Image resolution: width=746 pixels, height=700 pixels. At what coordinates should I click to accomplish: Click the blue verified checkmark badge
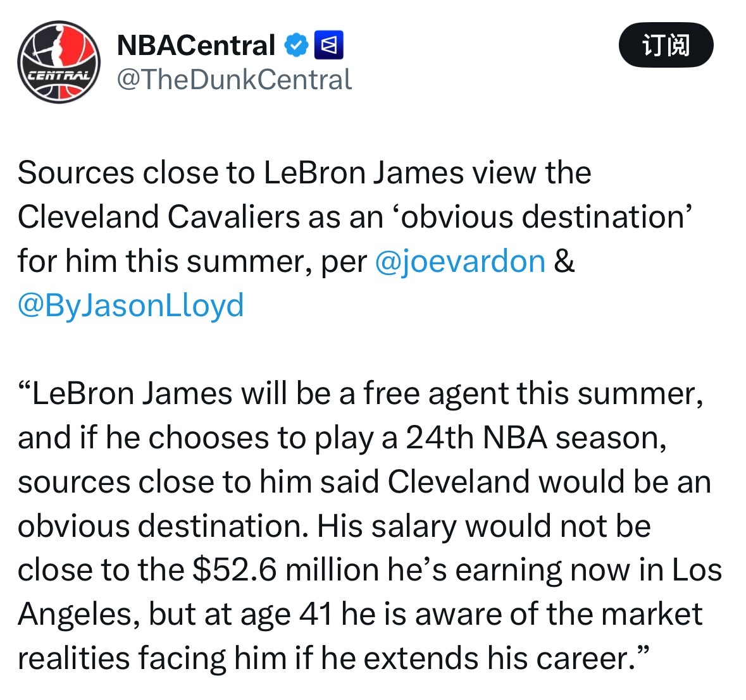(x=296, y=46)
